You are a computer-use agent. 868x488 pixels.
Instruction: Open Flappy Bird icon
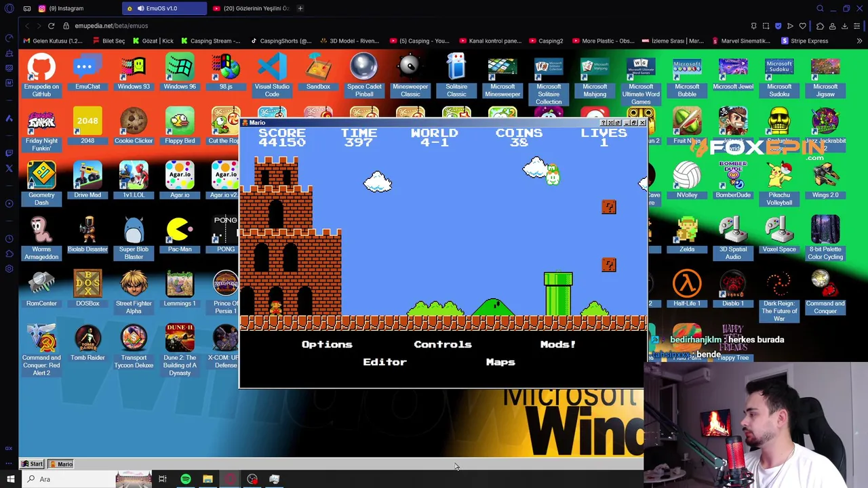(180, 125)
